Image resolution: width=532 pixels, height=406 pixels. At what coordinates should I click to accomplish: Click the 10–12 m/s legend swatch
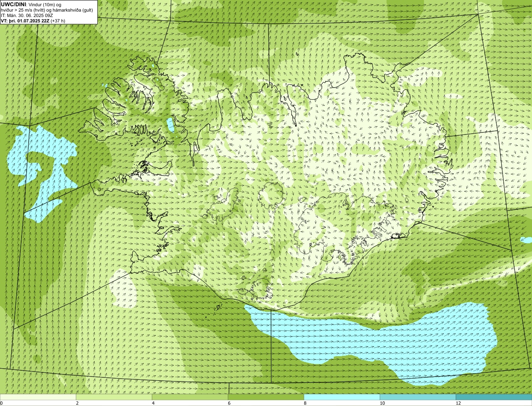(418, 397)
